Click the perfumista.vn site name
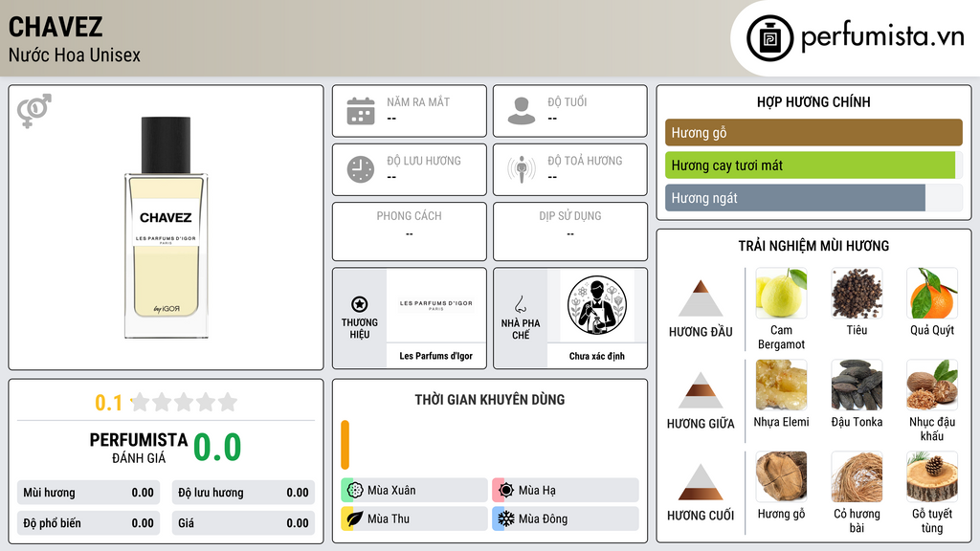 [882, 37]
